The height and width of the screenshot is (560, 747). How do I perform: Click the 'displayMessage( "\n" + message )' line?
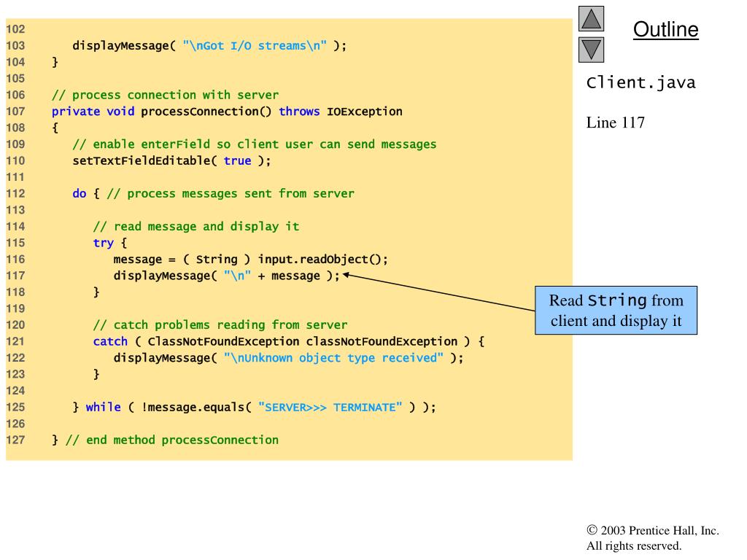click(x=226, y=276)
